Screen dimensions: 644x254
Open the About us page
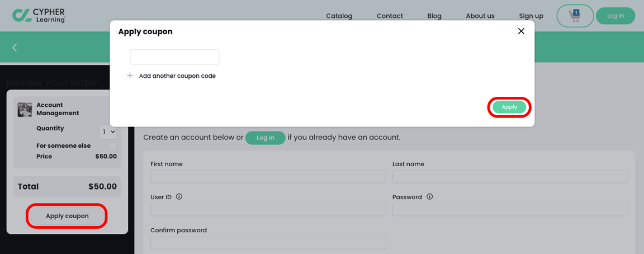[480, 16]
